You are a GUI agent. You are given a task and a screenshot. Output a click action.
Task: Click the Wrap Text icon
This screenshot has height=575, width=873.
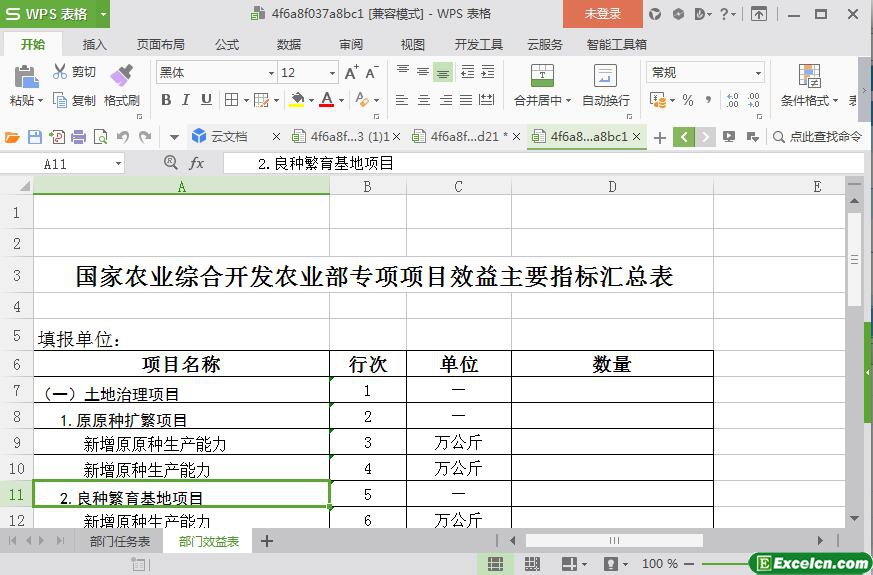(x=605, y=76)
